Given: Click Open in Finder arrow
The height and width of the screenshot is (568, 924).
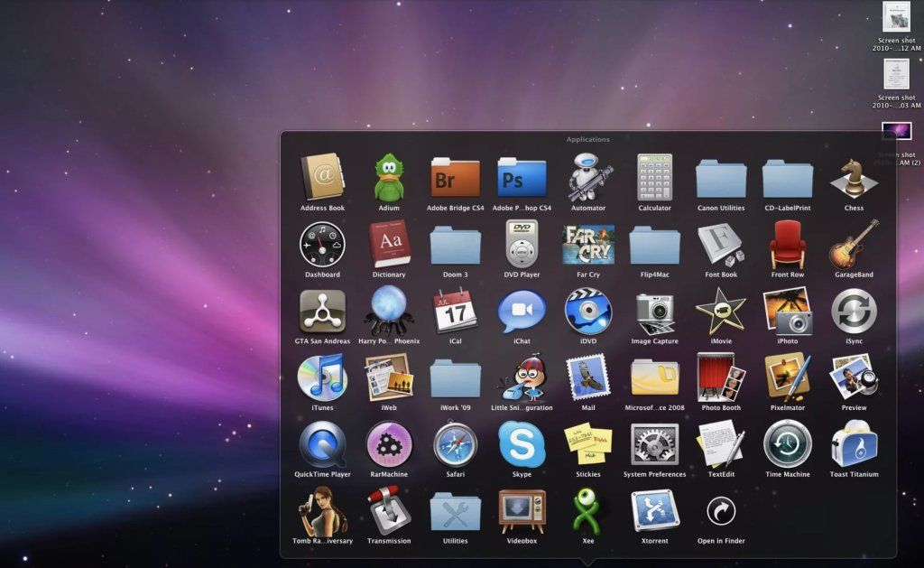Looking at the screenshot, I should click(721, 511).
